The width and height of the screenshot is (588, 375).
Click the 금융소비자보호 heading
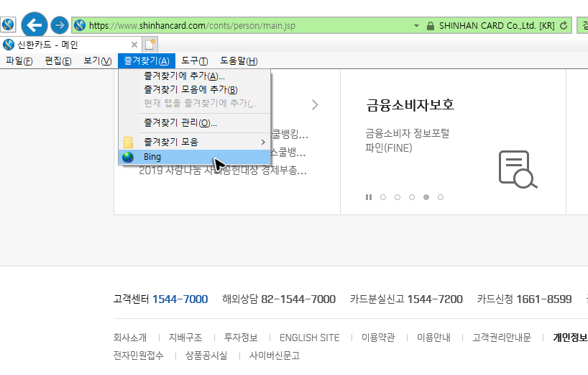(410, 105)
